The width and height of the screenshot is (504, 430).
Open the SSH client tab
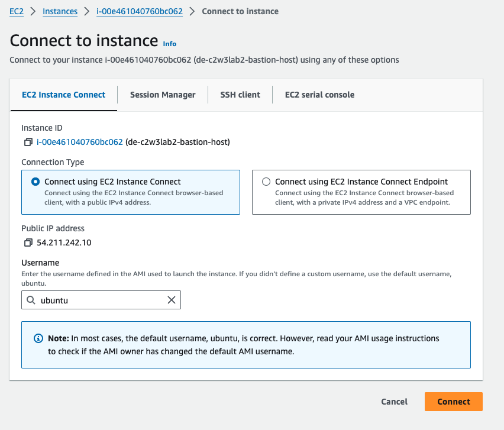[x=240, y=95]
